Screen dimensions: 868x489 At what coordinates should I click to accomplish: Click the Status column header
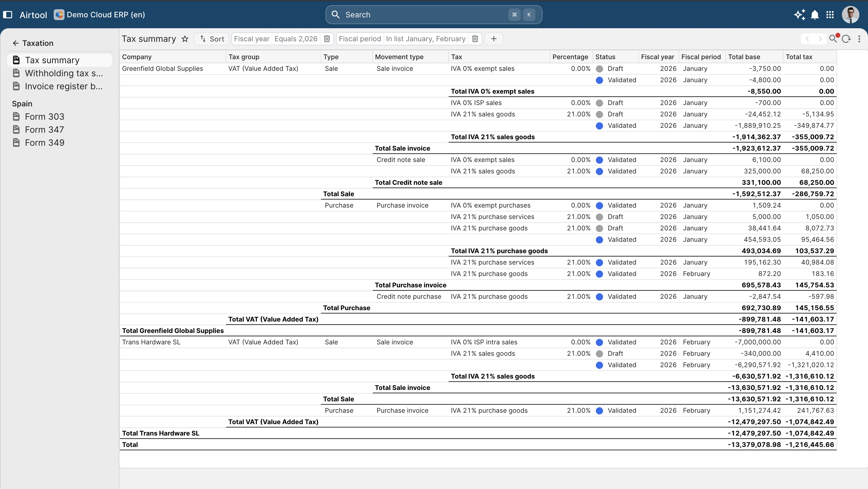coord(616,57)
